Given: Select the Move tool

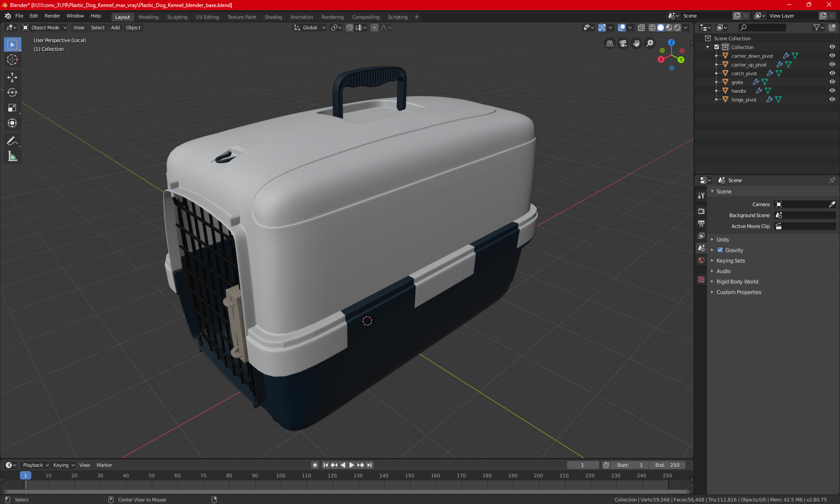Looking at the screenshot, I should (12, 77).
